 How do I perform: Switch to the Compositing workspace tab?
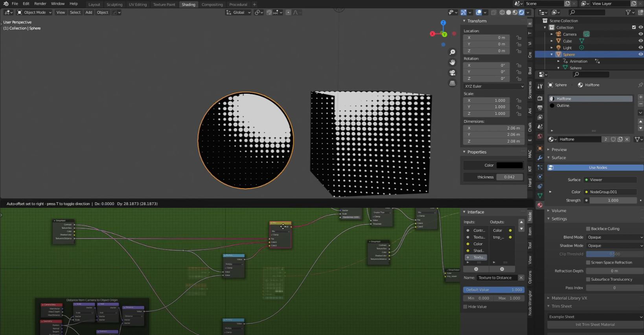pyautogui.click(x=212, y=5)
